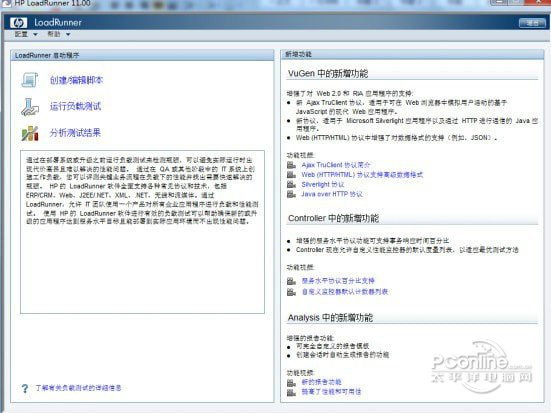Click the script icon beside 创建/编辑脚本
This screenshot has height=413, width=551.
[x=30, y=80]
